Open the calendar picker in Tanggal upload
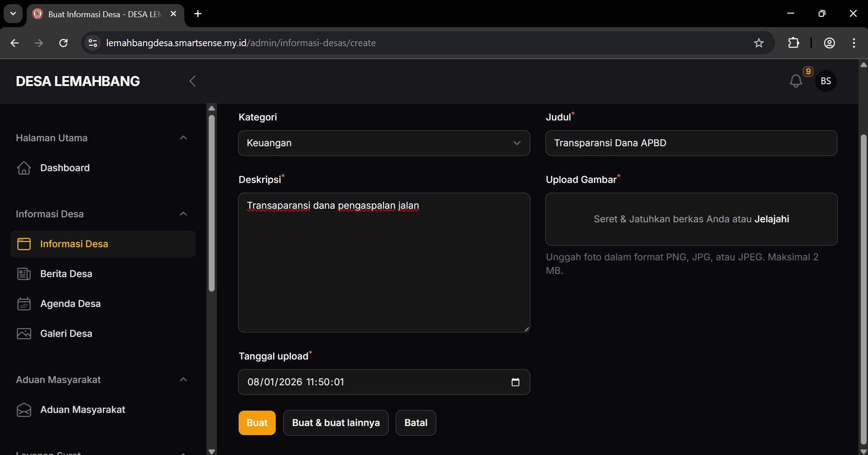Screen dimensions: 868x455 515,382
